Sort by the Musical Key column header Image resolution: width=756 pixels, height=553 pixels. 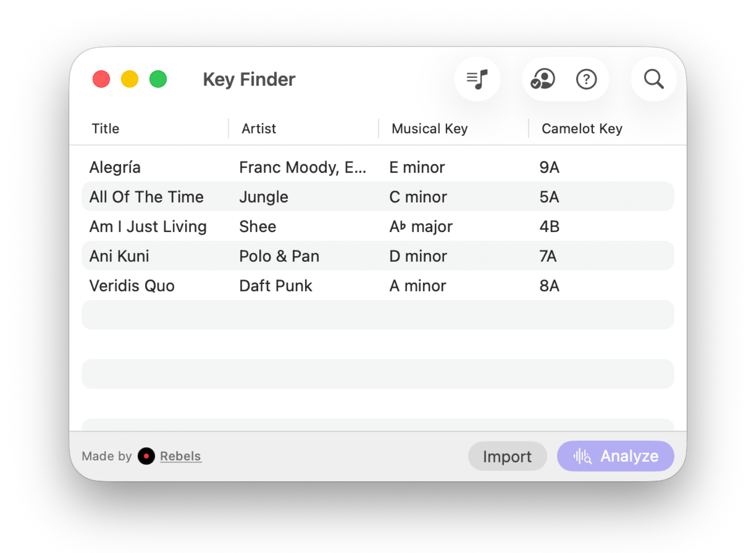[x=429, y=129]
